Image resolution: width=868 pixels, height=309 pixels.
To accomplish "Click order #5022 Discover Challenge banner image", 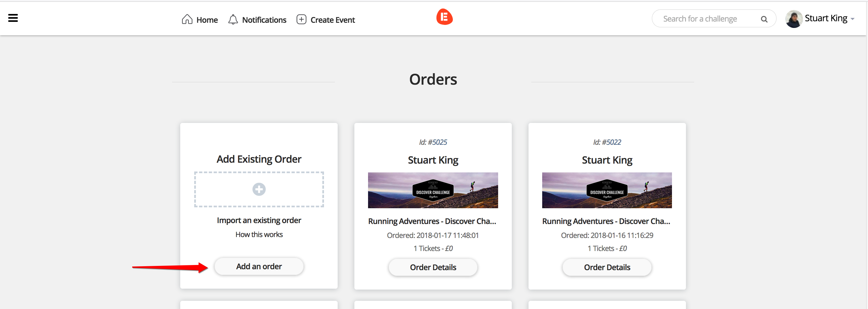I will (607, 190).
